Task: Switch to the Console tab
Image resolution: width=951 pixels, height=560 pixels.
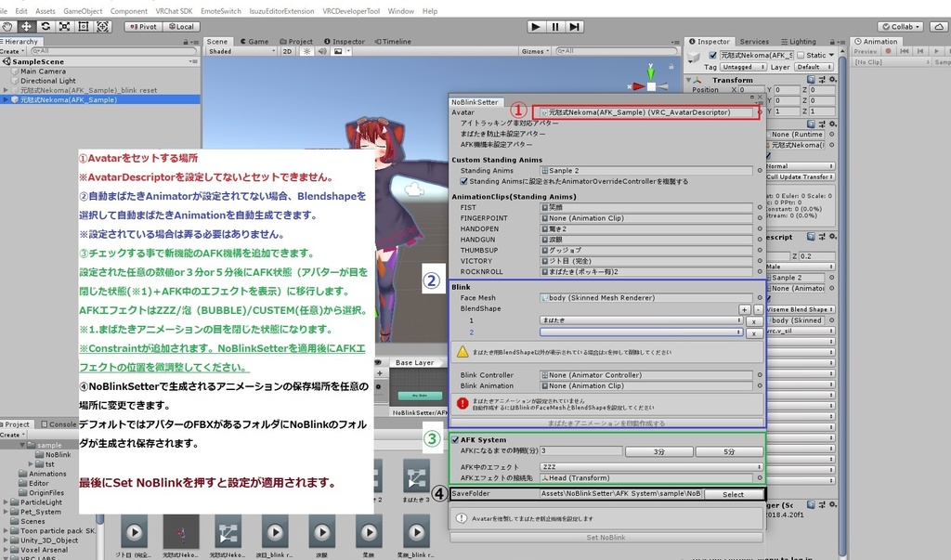Action: pos(59,424)
